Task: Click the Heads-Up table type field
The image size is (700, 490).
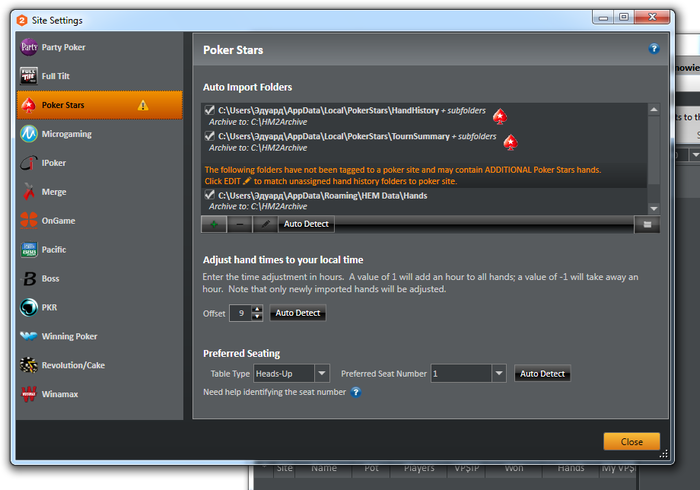Action: coord(284,374)
